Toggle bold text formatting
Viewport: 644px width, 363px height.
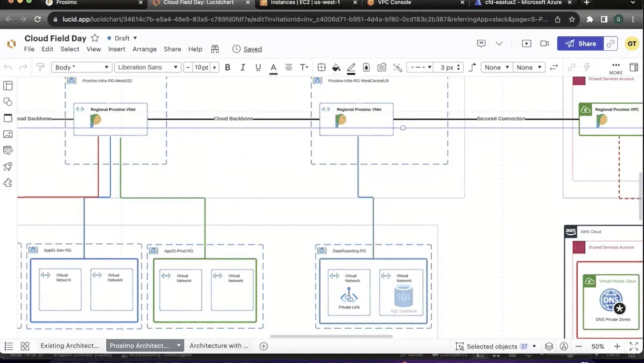point(228,67)
